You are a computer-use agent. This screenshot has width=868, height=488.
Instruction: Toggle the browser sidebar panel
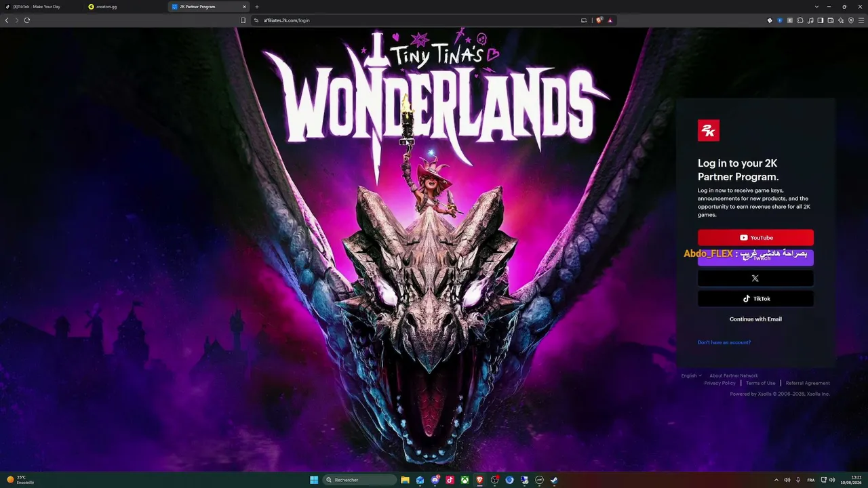pos(821,20)
